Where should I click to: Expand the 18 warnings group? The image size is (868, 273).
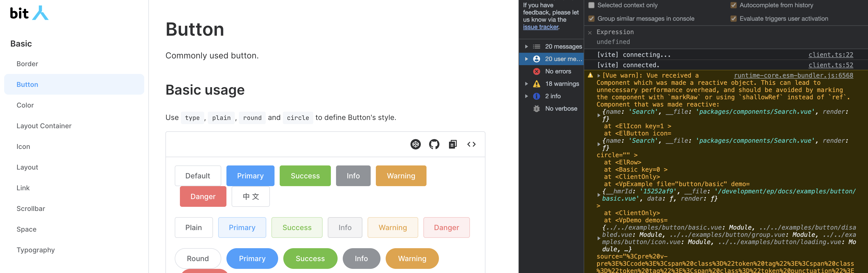526,84
